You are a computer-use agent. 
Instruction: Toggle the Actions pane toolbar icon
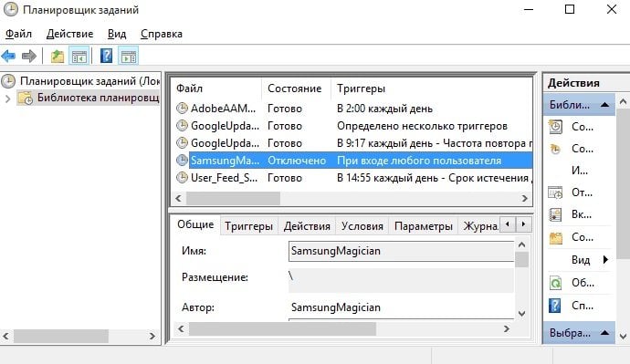129,57
